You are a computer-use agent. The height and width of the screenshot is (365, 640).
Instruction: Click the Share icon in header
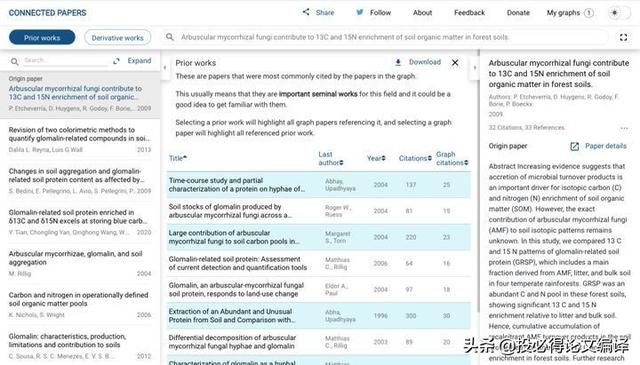tap(306, 12)
